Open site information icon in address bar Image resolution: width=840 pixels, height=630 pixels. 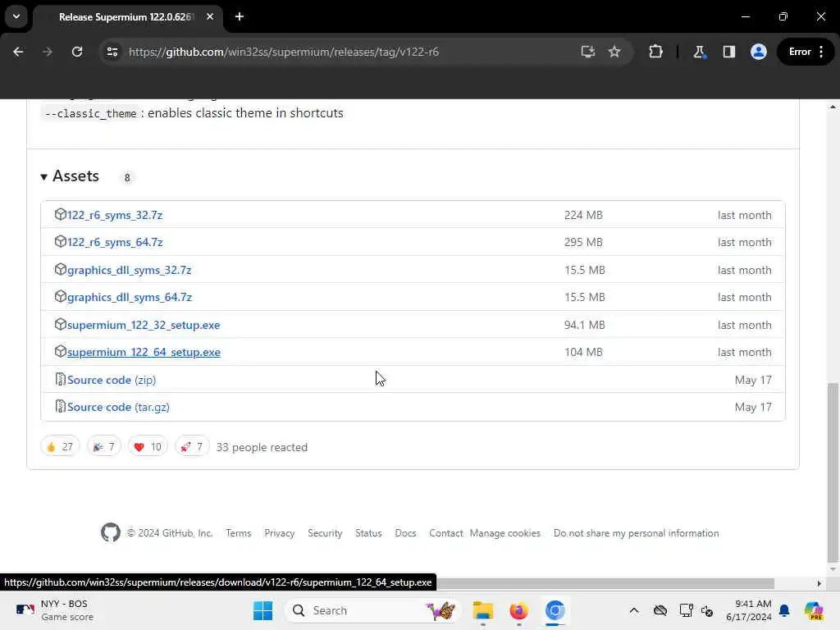[x=112, y=52]
